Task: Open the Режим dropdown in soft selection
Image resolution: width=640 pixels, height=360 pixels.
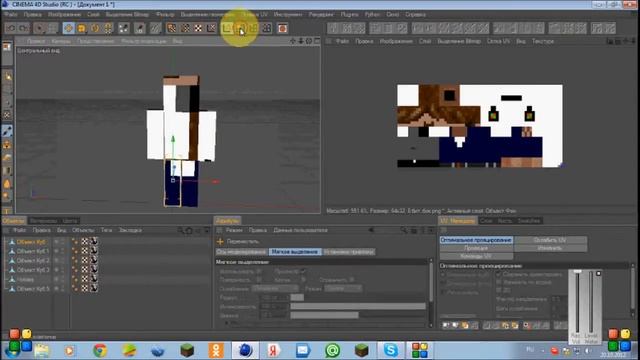Action: (343, 289)
